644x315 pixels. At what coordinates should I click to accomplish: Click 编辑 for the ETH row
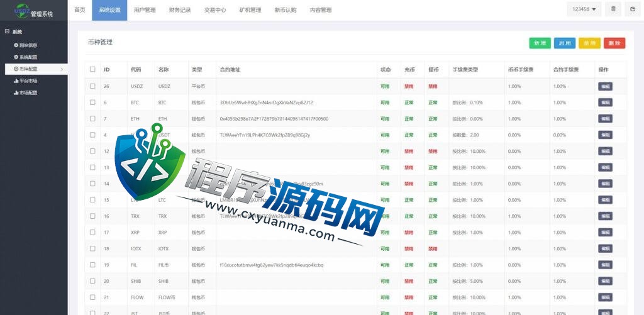tap(605, 119)
